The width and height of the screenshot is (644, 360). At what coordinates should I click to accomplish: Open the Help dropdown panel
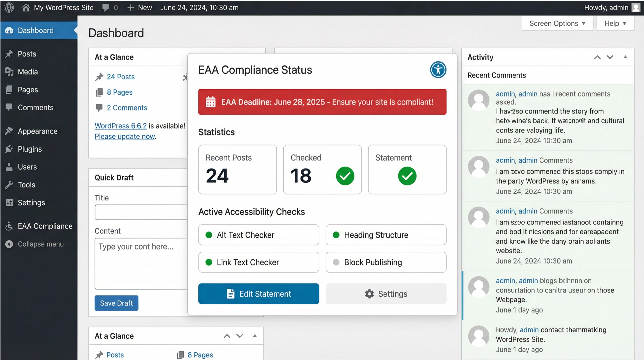615,23
